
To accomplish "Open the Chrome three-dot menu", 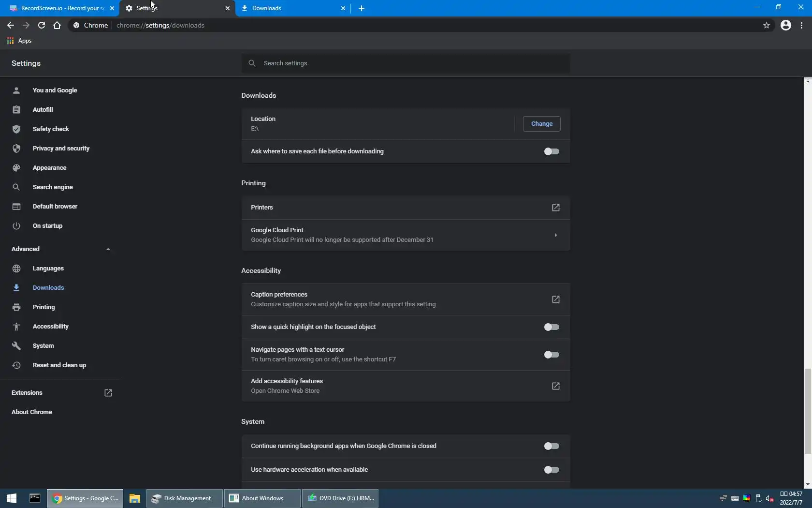I will point(802,25).
